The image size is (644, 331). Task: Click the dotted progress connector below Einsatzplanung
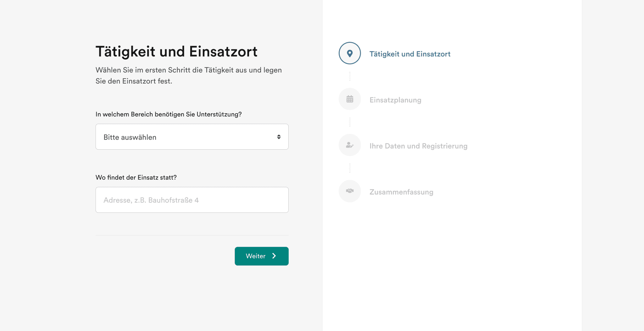(x=349, y=122)
